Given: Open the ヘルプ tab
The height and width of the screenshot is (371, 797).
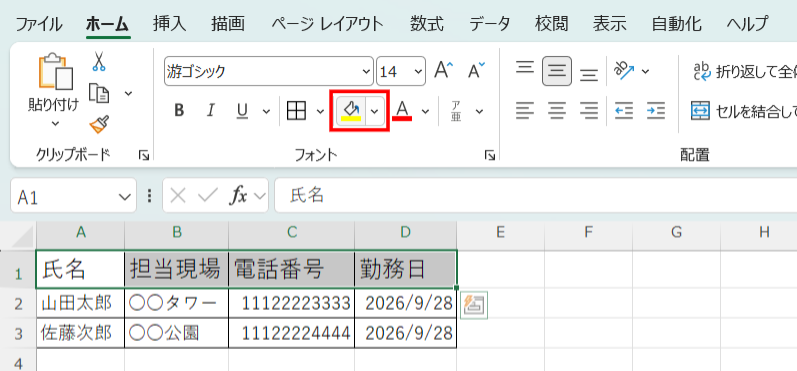Looking at the screenshot, I should click(x=747, y=23).
